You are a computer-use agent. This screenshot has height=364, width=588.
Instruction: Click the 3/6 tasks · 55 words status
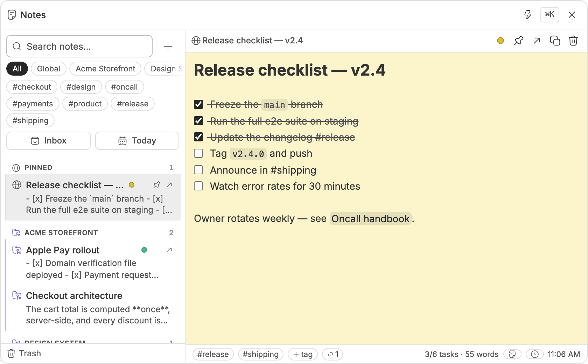461,354
